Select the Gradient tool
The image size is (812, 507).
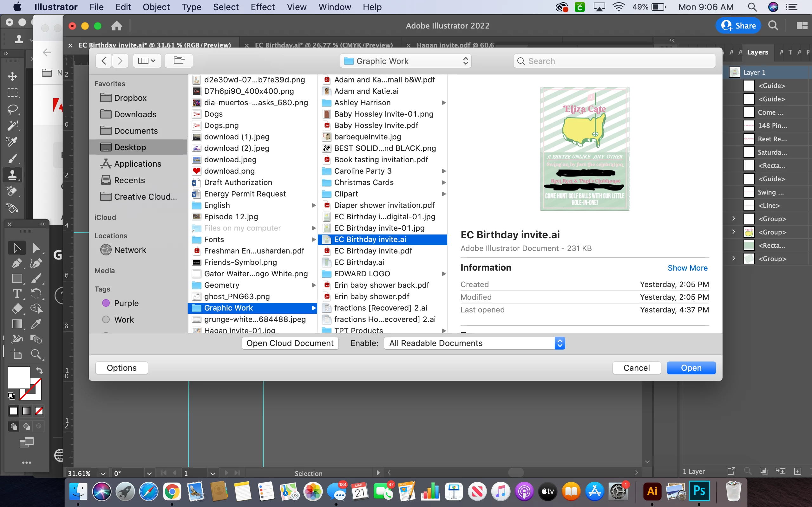tap(17, 324)
